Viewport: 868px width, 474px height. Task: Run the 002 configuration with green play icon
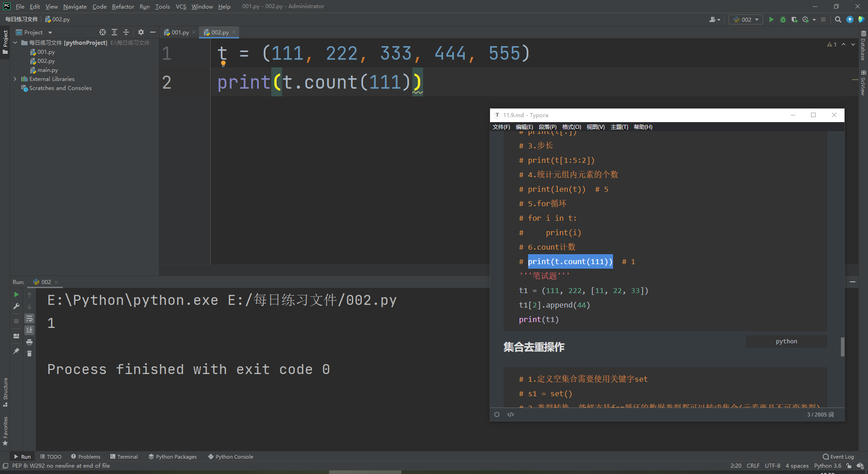771,19
